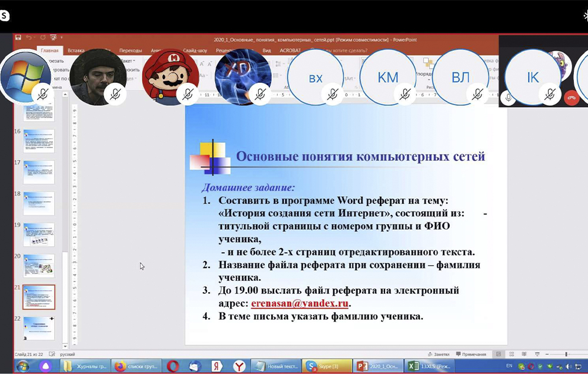Toggle the microphone button in call controls
Image resolution: width=588 pixels, height=392 pixels.
coord(508,98)
